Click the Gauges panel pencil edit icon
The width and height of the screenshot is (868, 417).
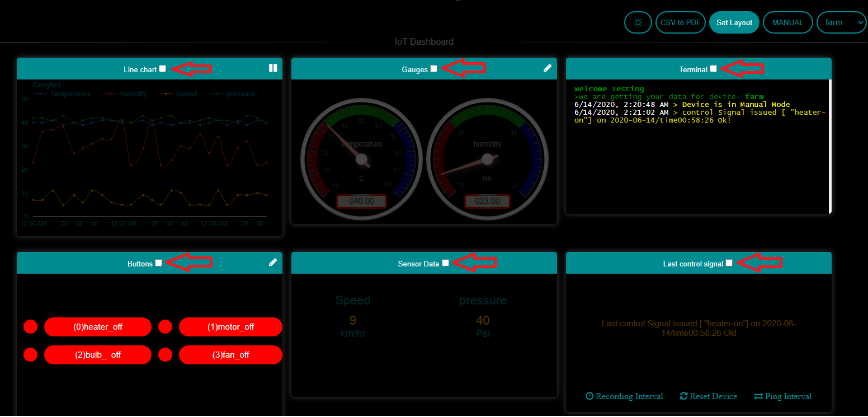(x=548, y=68)
